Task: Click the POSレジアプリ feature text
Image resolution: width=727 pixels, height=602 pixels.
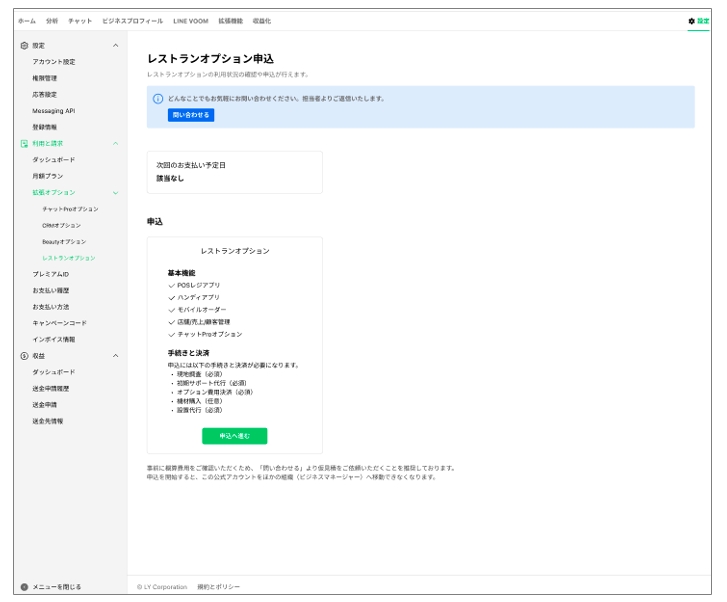Action: pos(198,285)
